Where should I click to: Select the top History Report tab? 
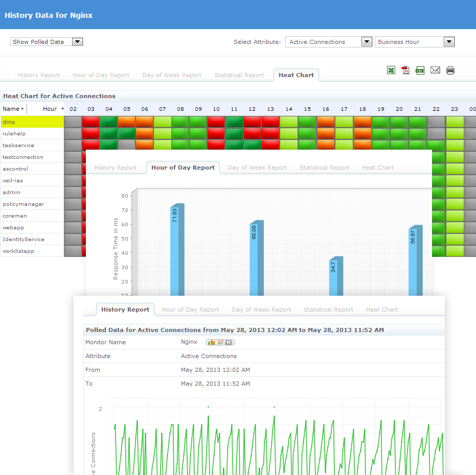(x=39, y=75)
